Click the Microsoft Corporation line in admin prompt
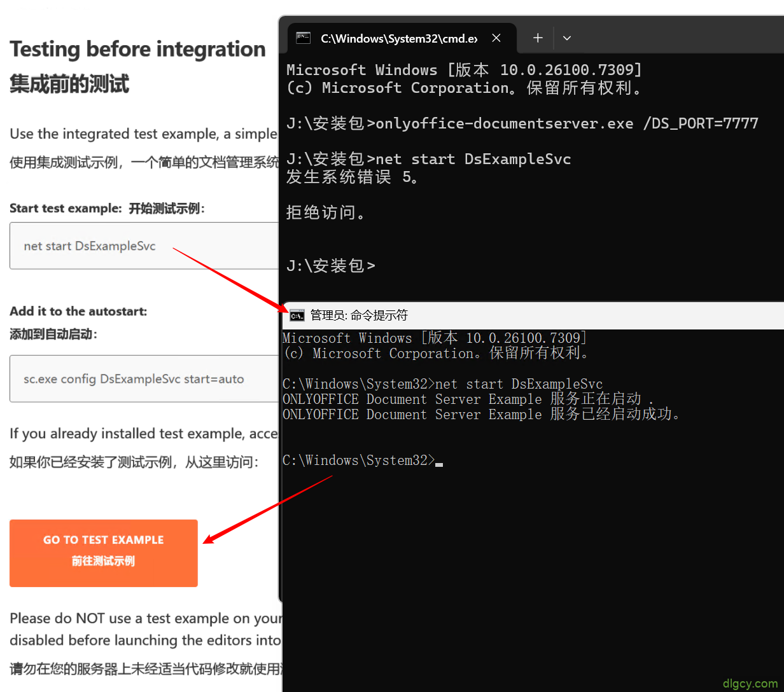 pyautogui.click(x=437, y=354)
